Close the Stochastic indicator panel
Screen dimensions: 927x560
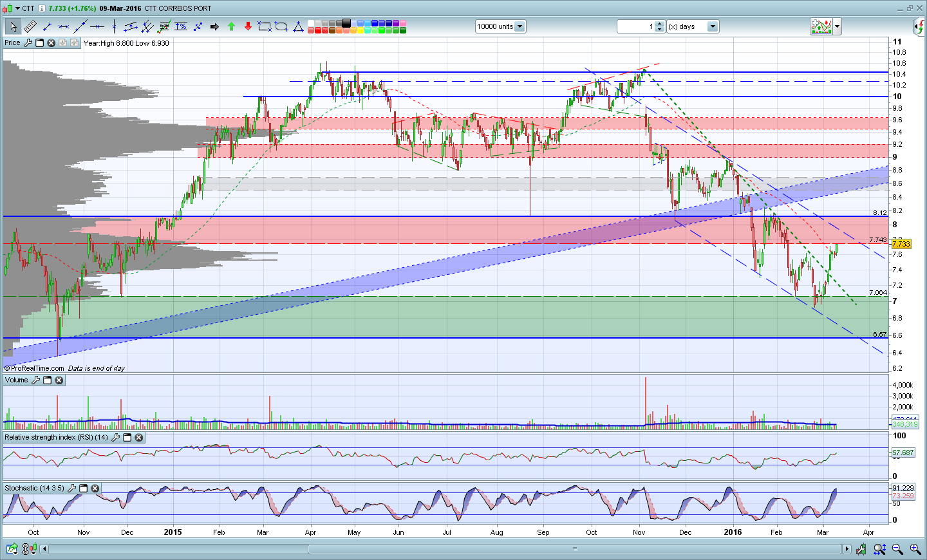pos(95,489)
